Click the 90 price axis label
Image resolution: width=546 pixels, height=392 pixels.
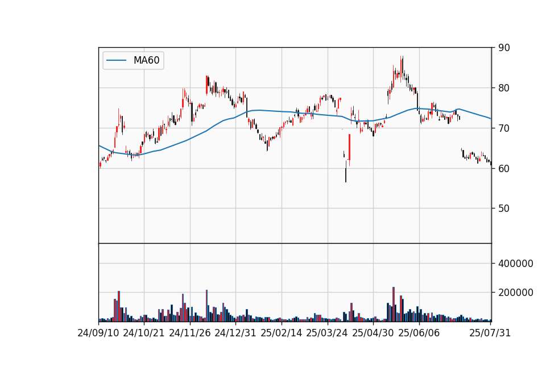point(504,48)
